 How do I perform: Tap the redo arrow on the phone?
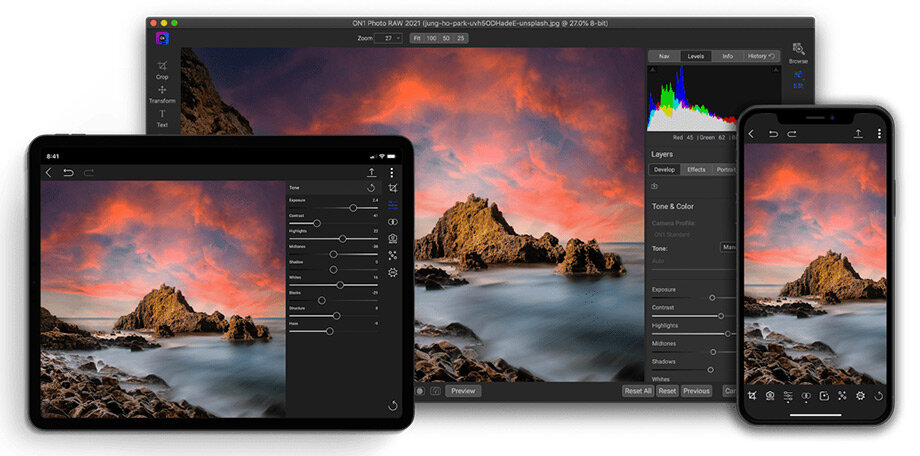point(792,134)
